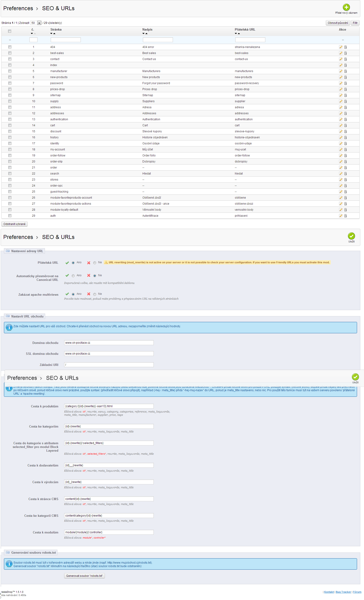Sort Přátelská URL column descending with down arrow
Image resolution: width=364 pixels, height=600 pixels.
pyautogui.click(x=236, y=34)
